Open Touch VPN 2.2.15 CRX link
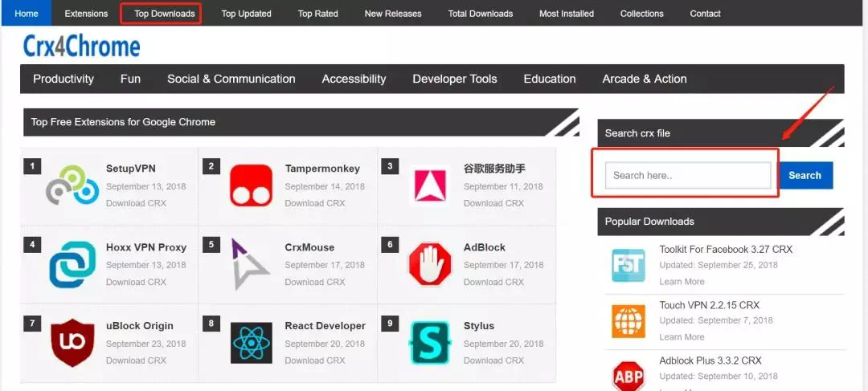The image size is (868, 391). 709,305
